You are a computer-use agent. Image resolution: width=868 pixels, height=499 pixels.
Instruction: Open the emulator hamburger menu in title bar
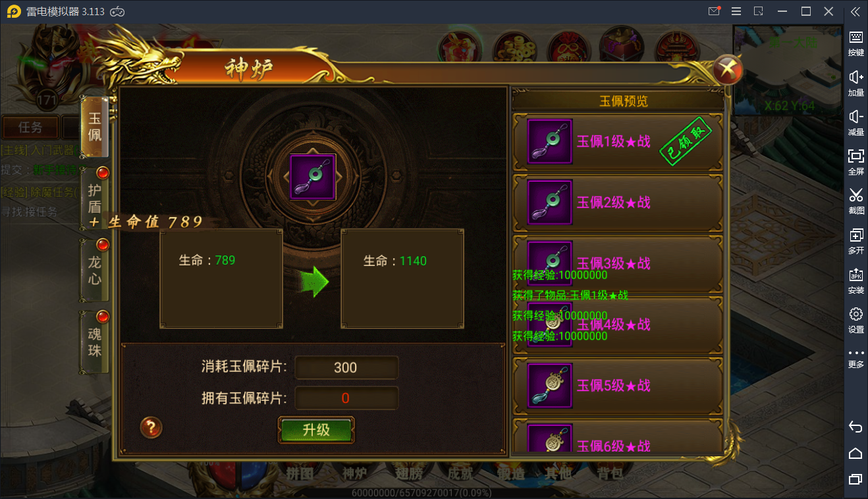click(x=736, y=11)
